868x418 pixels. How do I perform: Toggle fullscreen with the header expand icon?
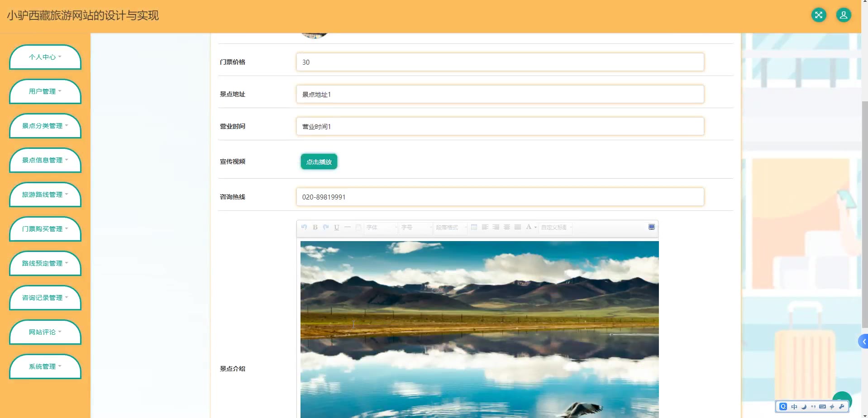tap(819, 15)
